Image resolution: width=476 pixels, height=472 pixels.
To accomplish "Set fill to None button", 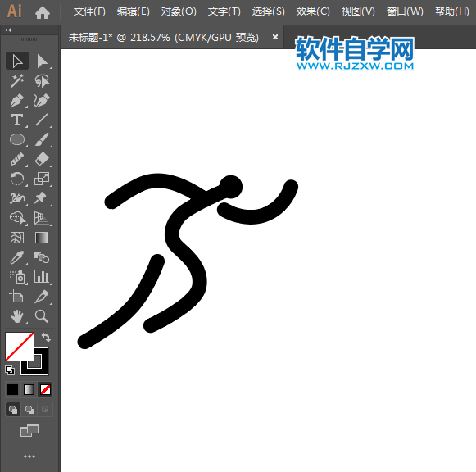I will (46, 389).
